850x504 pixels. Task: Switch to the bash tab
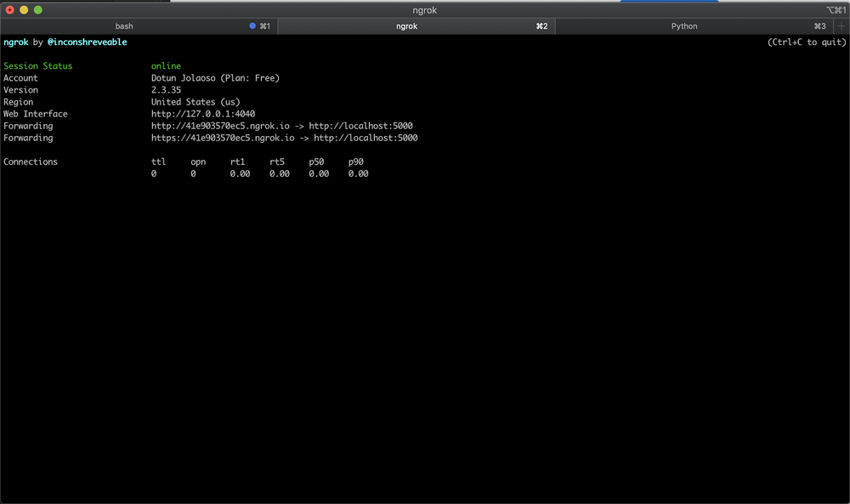click(124, 26)
